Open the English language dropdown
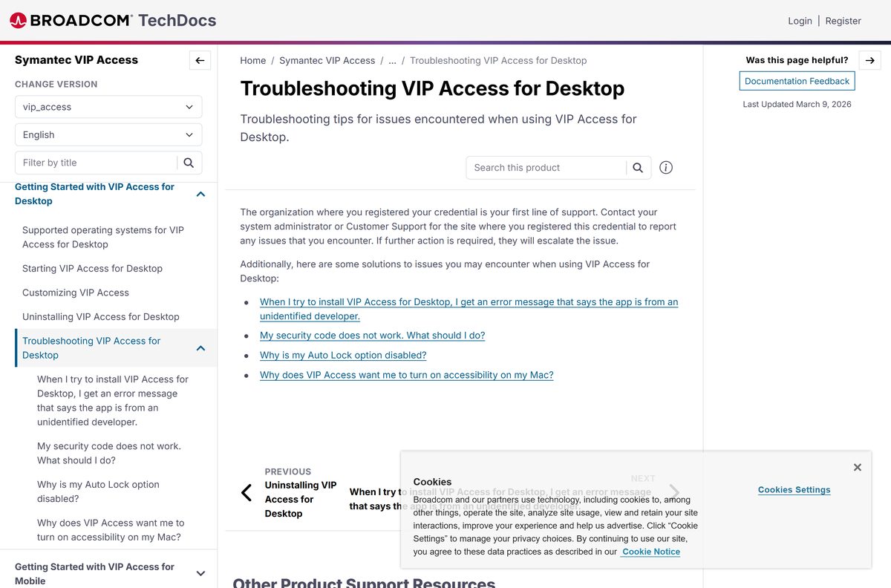 tap(108, 135)
